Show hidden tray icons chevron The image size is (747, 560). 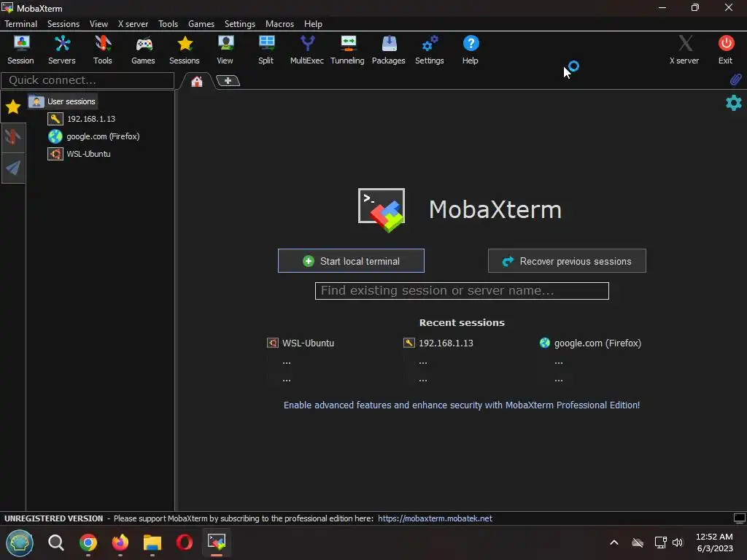point(614,542)
